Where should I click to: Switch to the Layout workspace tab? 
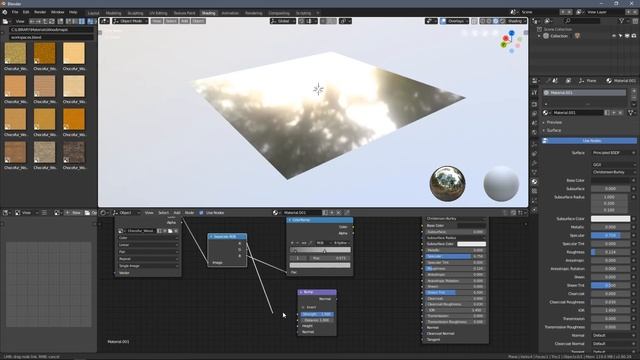(93, 13)
